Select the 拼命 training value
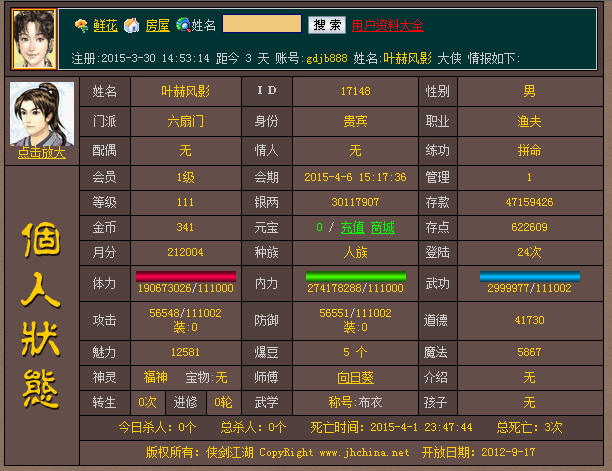612x471 pixels. 530,150
